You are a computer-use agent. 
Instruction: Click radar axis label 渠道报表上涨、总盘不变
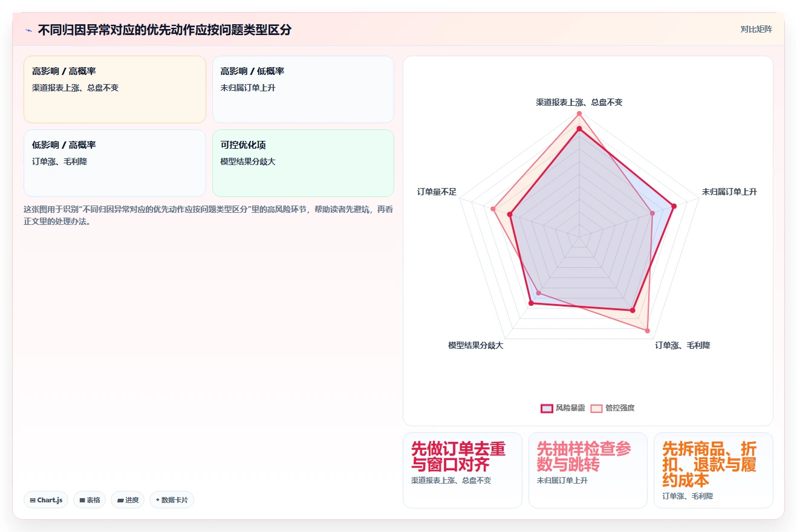579,102
